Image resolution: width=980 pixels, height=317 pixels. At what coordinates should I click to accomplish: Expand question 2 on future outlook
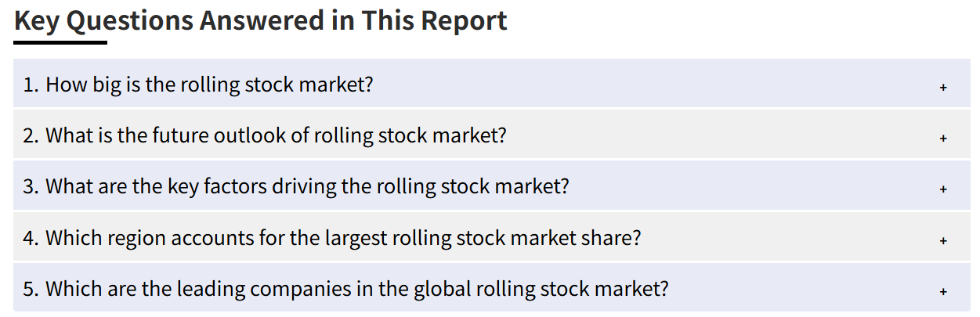pos(492,135)
